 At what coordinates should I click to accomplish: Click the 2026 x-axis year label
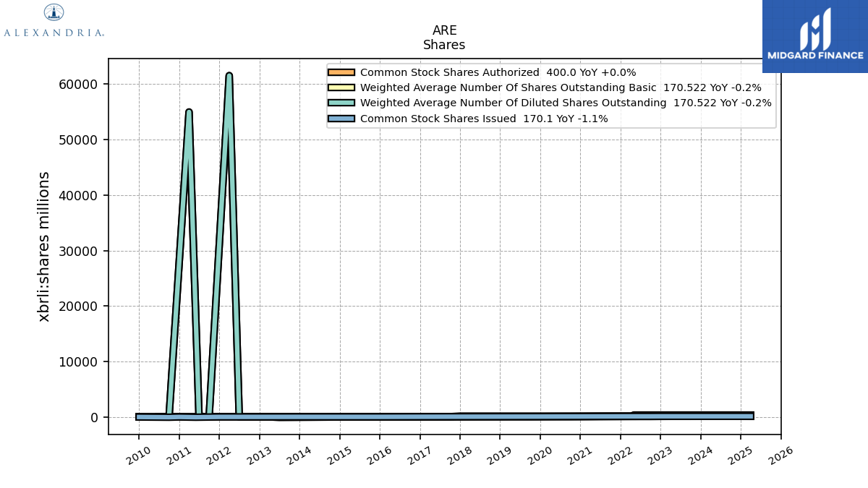pos(780,455)
